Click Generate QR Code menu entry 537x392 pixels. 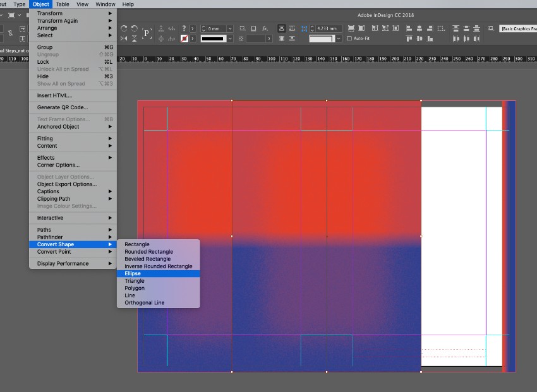tap(63, 107)
